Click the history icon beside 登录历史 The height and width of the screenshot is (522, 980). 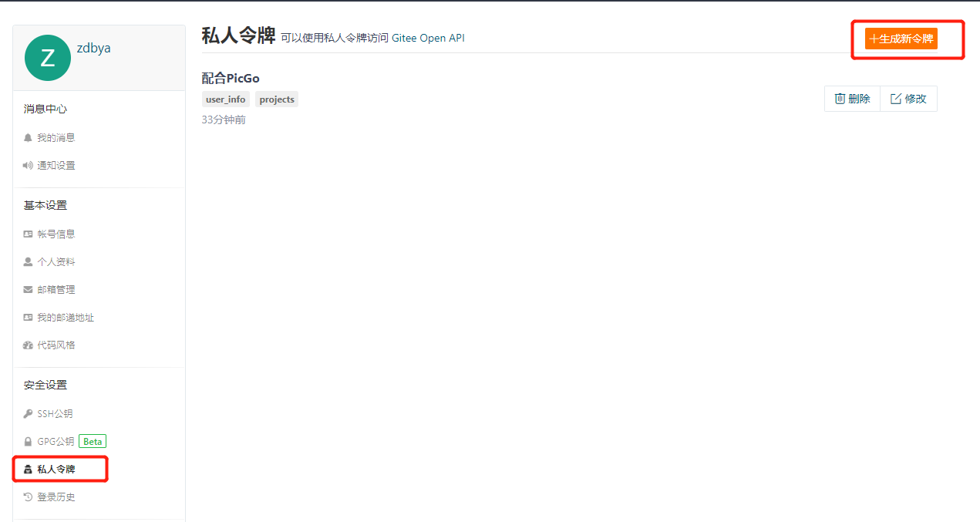point(28,497)
